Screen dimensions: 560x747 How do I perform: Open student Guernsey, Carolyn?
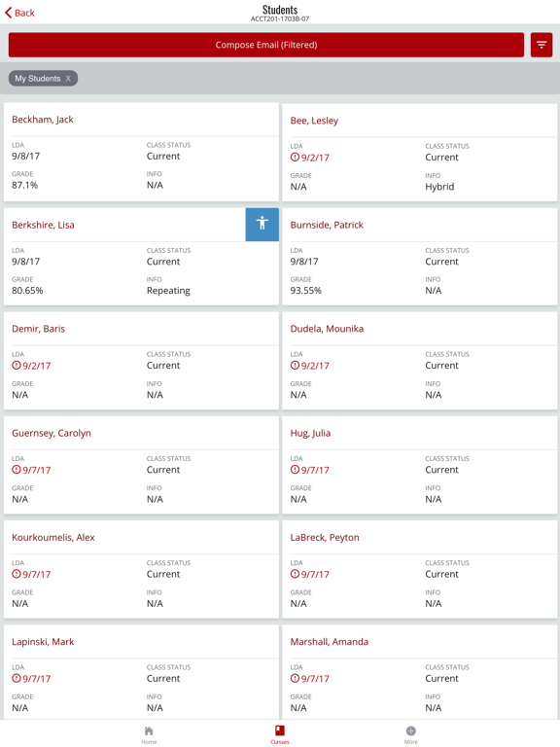(51, 433)
